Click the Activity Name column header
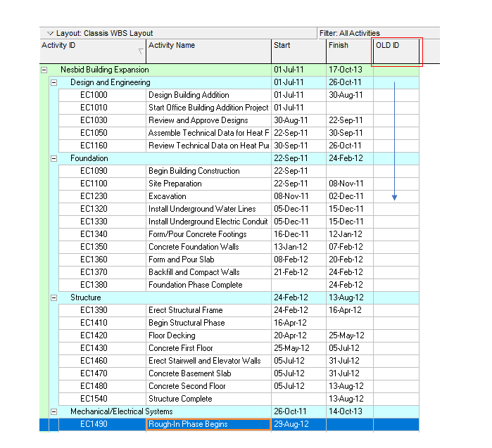The width and height of the screenshot is (492, 448). (208, 51)
